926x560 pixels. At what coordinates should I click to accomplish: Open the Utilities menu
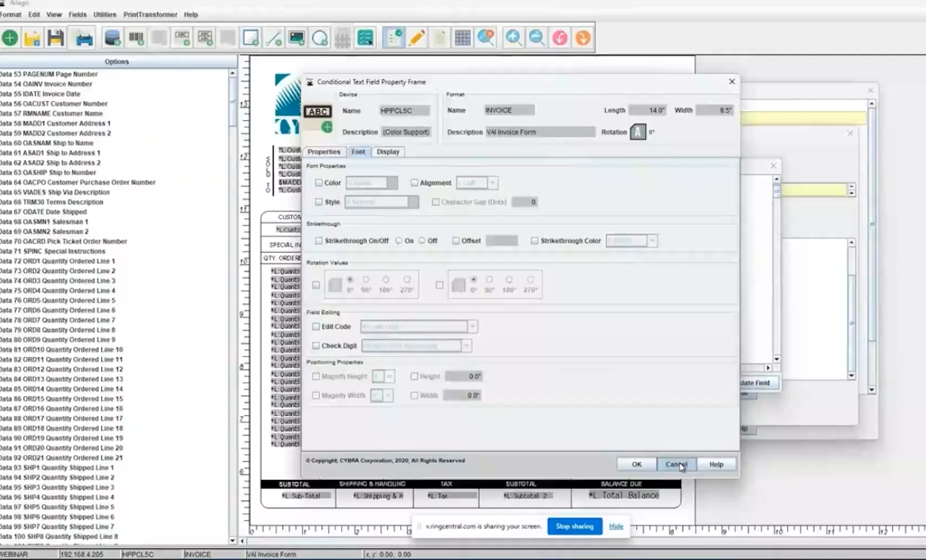tap(105, 14)
